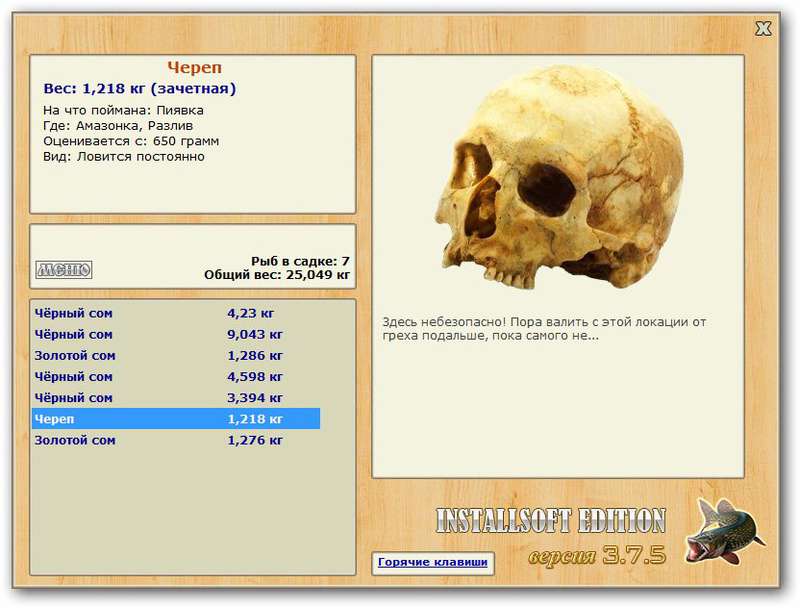The image size is (800, 608).
Task: Close the catch window with the X
Action: pos(763,29)
